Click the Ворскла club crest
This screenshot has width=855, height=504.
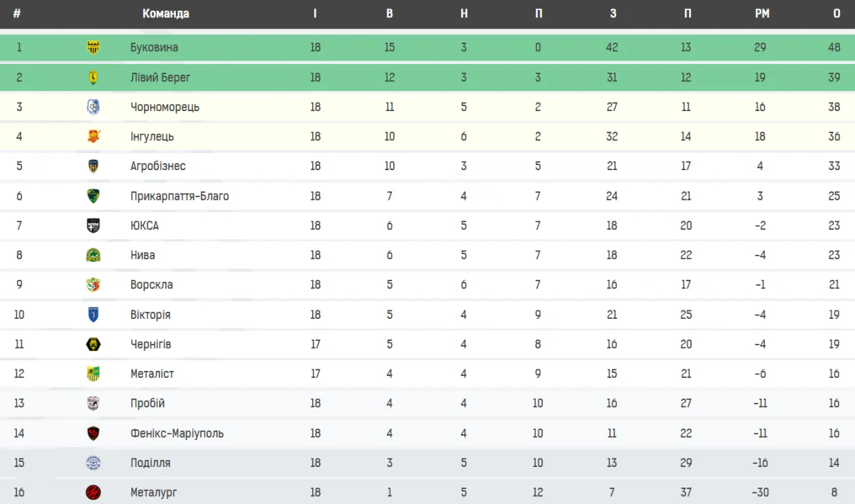pyautogui.click(x=93, y=285)
